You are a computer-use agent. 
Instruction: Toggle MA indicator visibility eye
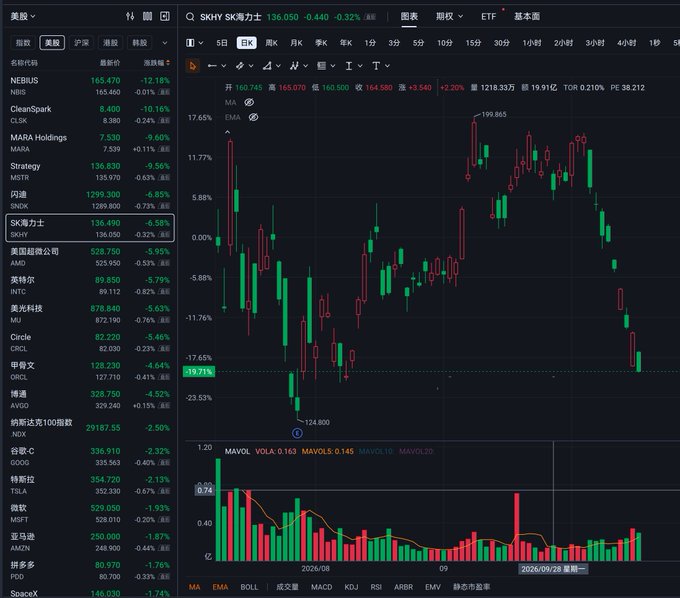click(249, 102)
